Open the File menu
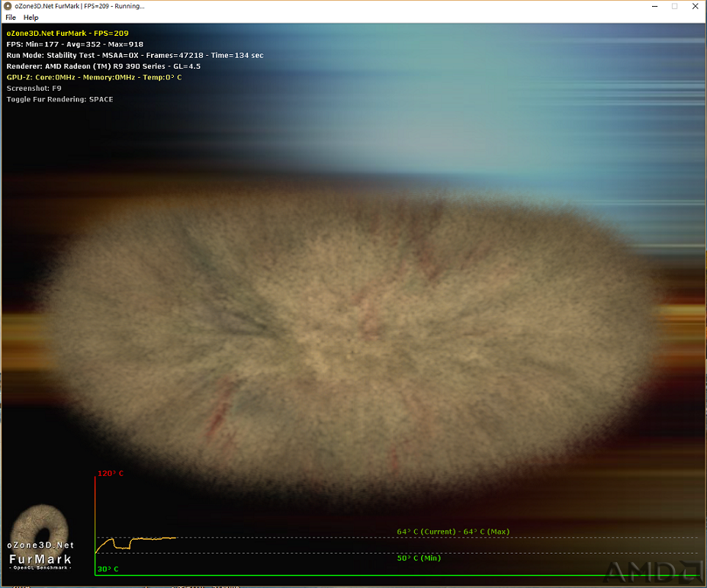The width and height of the screenshot is (707, 588). [11, 18]
